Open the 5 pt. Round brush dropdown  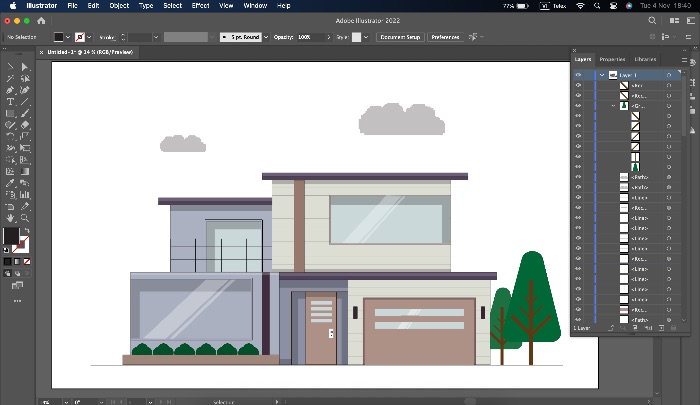pyautogui.click(x=266, y=37)
